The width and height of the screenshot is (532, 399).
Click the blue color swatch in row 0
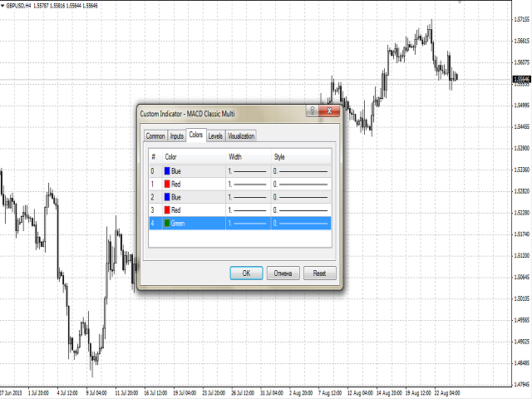pos(167,171)
